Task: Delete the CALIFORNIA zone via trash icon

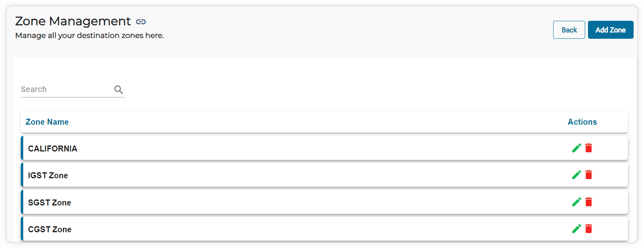Action: pos(589,148)
